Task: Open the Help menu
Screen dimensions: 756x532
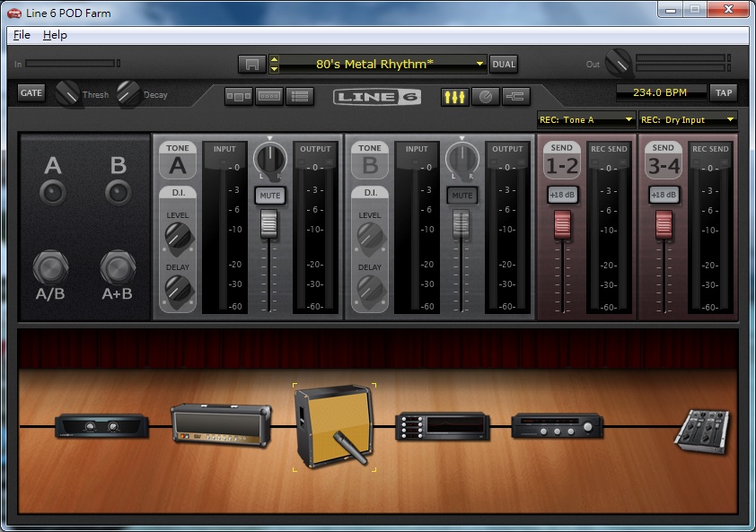Action: 55,35
